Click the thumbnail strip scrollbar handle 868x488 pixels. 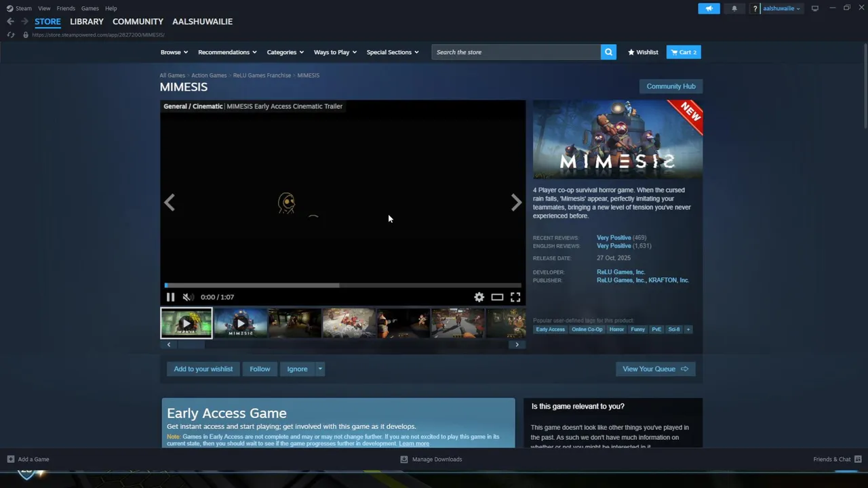pos(191,344)
